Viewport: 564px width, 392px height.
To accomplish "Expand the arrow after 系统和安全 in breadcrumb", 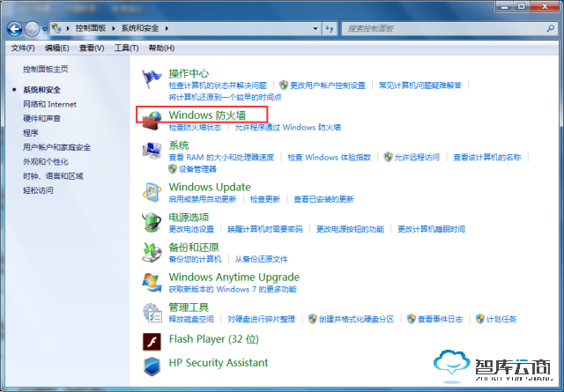I will [x=167, y=28].
